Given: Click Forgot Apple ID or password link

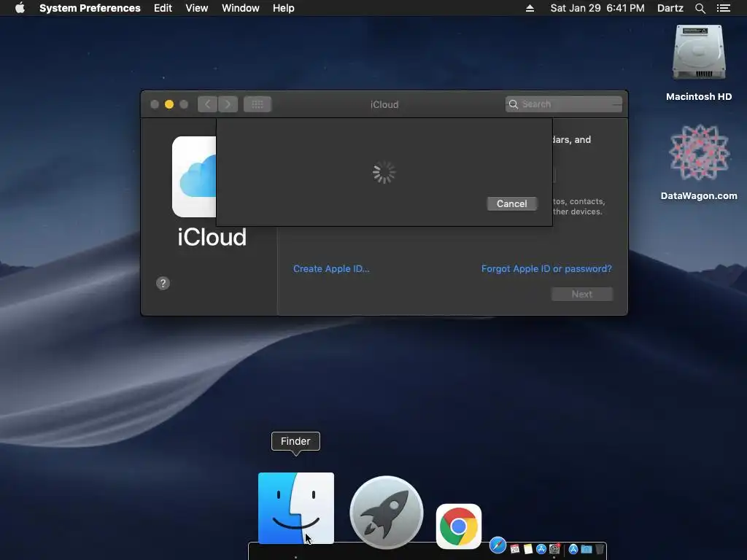Looking at the screenshot, I should 546,268.
